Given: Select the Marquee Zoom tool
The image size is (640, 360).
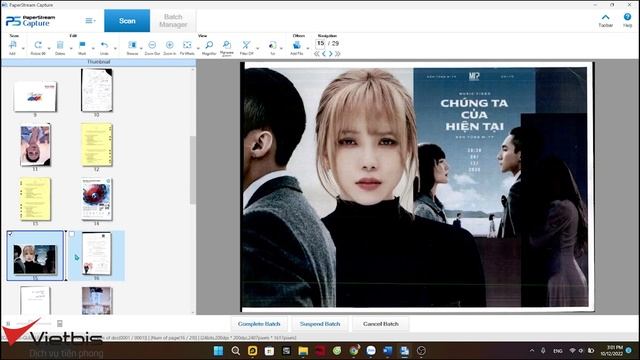Looking at the screenshot, I should pyautogui.click(x=227, y=45).
